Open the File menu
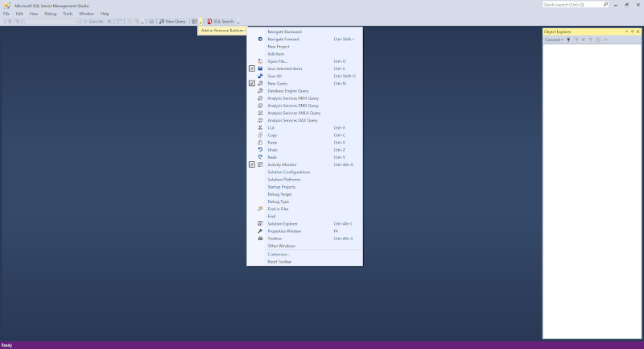The height and width of the screenshot is (349, 644). (6, 14)
